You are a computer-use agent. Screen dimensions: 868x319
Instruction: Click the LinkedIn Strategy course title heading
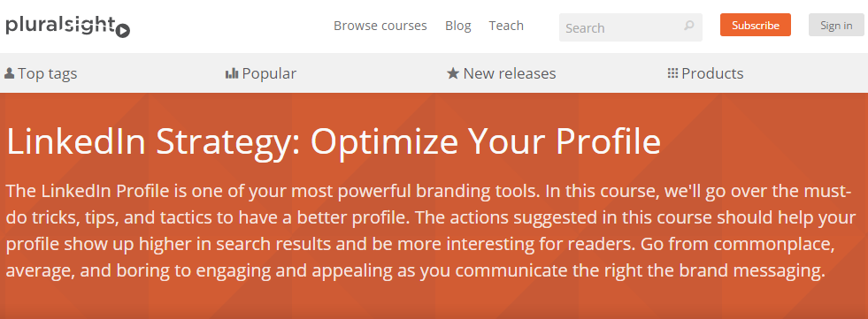(x=334, y=141)
